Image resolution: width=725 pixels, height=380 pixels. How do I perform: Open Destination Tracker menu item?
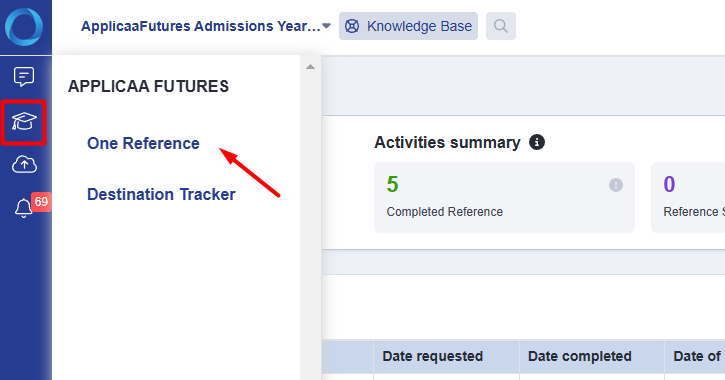pos(161,194)
